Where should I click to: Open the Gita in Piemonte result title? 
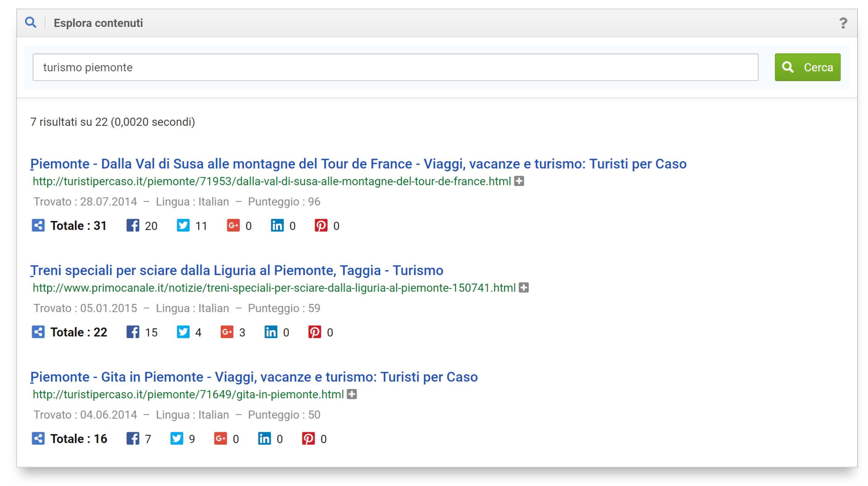[254, 377]
